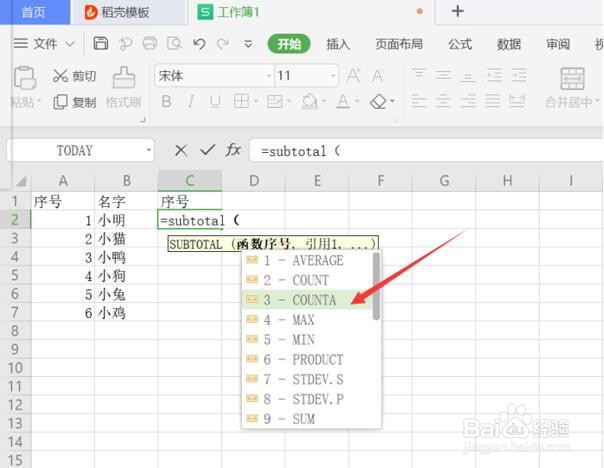Viewport: 604px width, 468px height.
Task: Decrease font size with smaller A
Action: coord(378,75)
